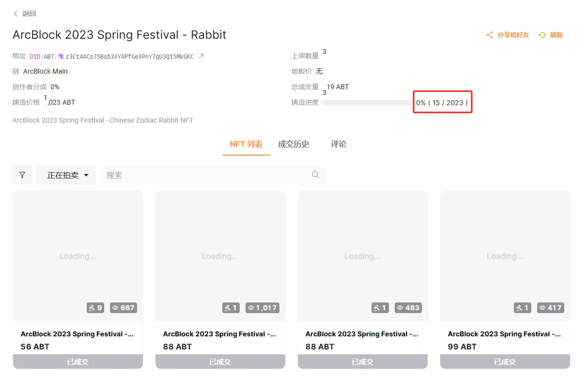The image size is (588, 379).
Task: Click the view count badge showing 1,017
Action: 262,307
